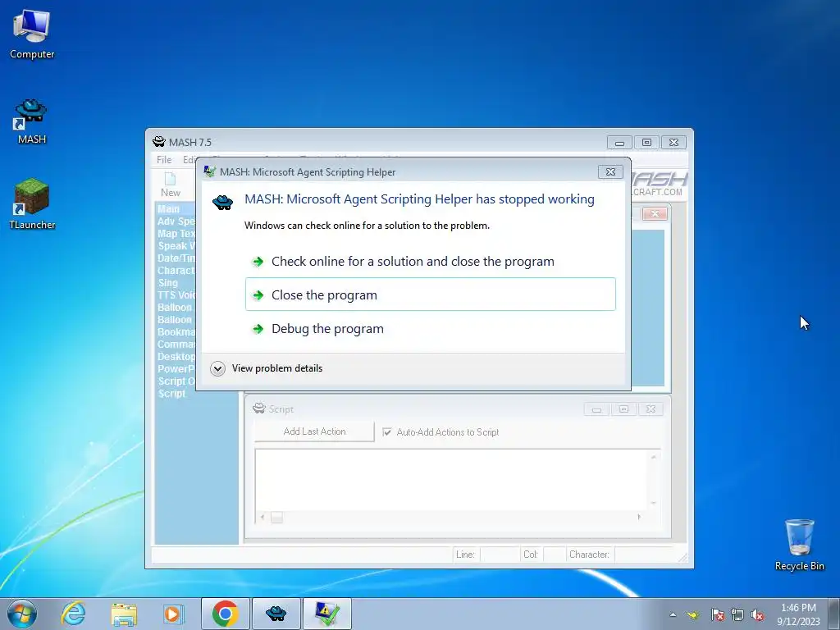Select Main in the MASH sidebar
Screen dimensions: 840x630
pos(168,209)
